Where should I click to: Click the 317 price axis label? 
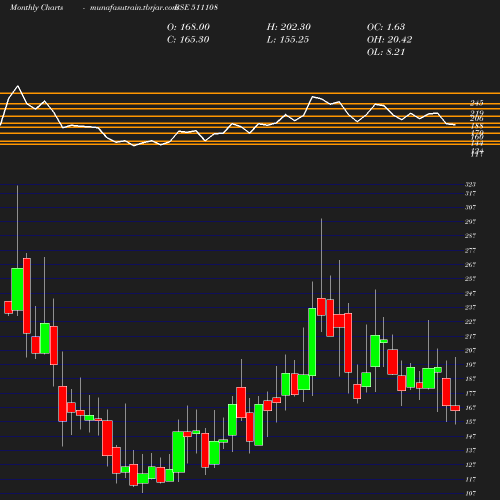(470, 193)
